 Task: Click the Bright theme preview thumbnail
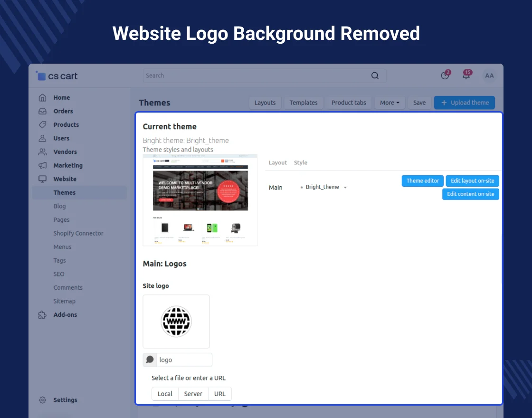coord(200,200)
